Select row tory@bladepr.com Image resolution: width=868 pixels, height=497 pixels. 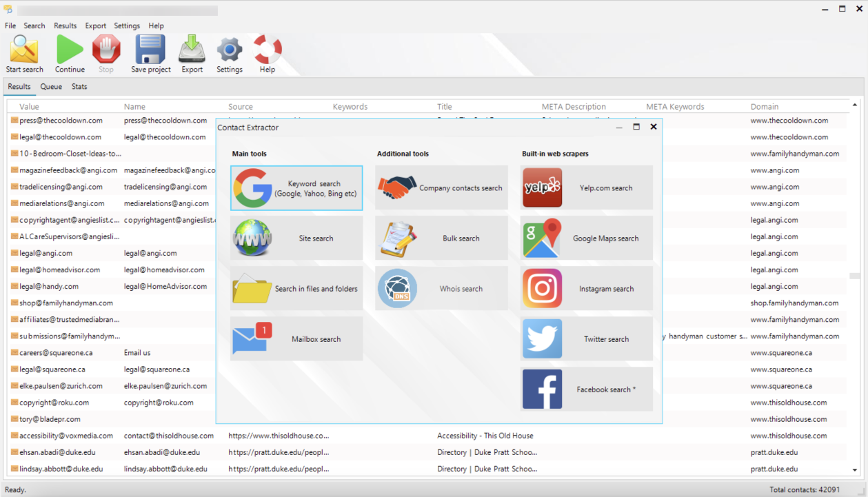pyautogui.click(x=427, y=419)
